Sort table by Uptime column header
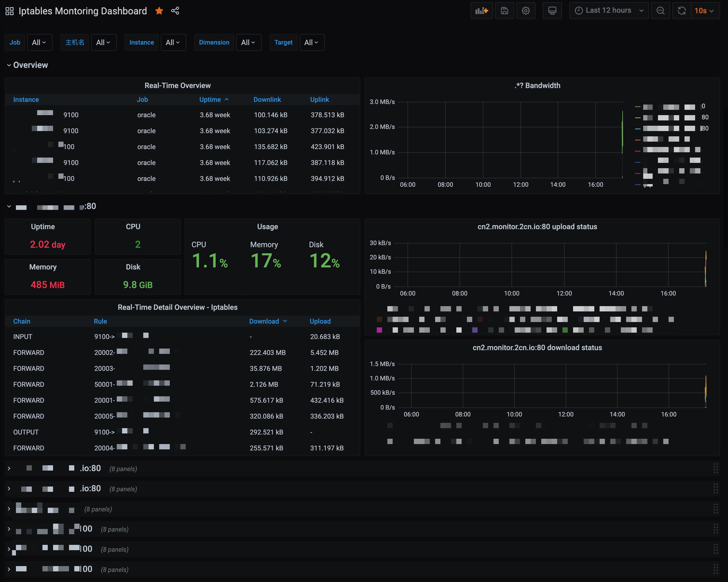This screenshot has width=728, height=582. [210, 99]
